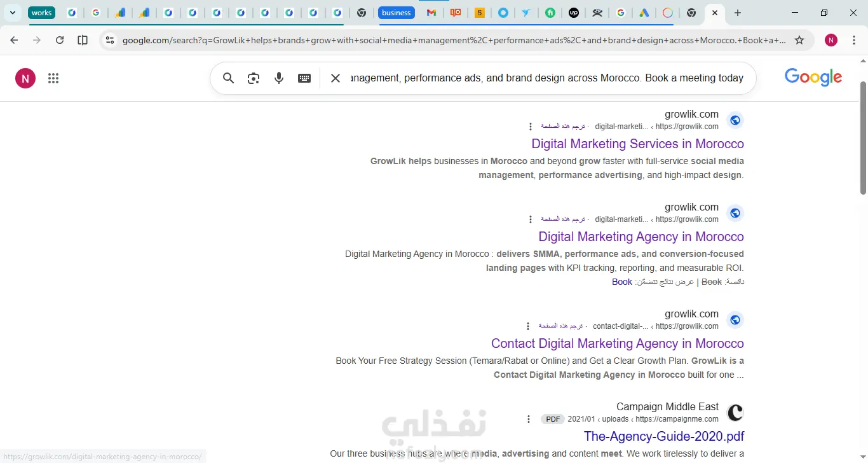Reload the Google search page
868x463 pixels.
pos(60,40)
